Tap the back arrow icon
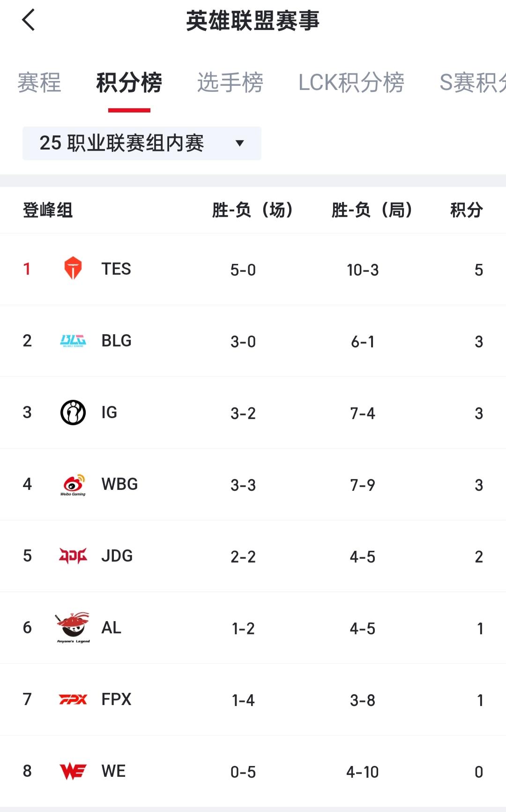Screen dimensions: 506x812 coord(28,20)
